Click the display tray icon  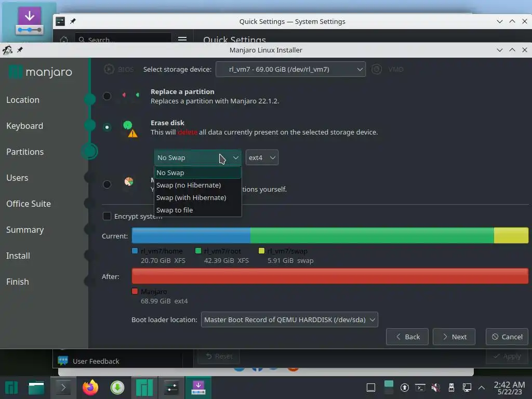(371, 388)
